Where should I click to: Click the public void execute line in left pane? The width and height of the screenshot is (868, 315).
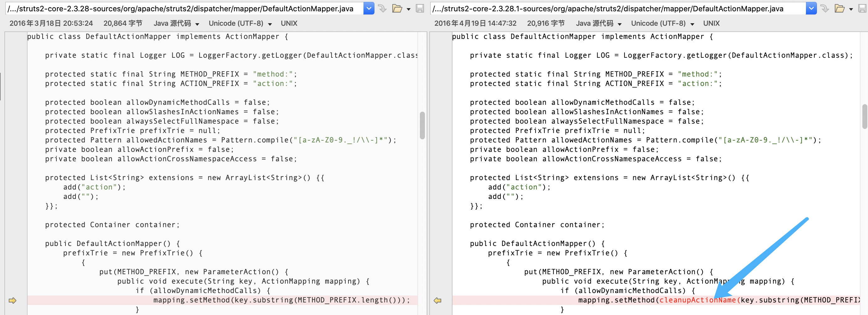coord(243,282)
